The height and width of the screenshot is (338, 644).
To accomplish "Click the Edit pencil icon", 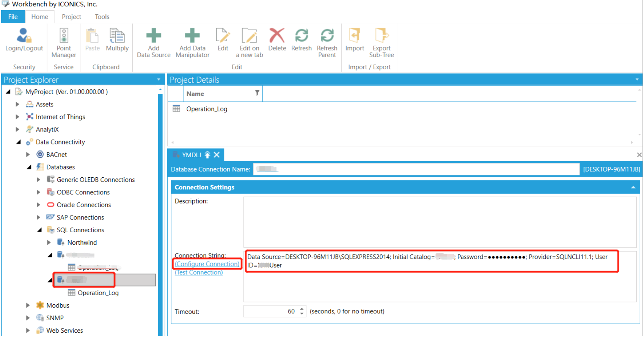I will (223, 35).
